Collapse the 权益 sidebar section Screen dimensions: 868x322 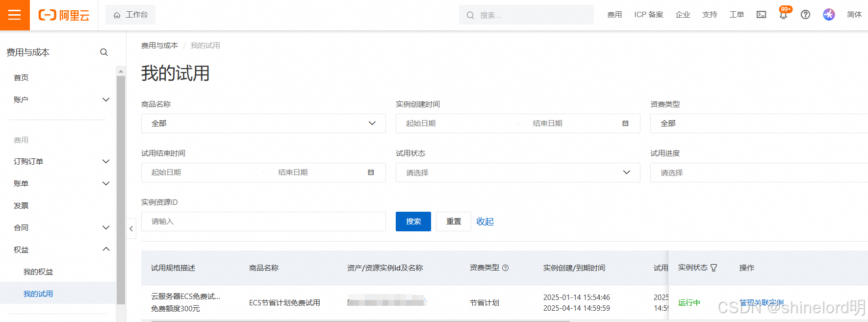(58, 250)
